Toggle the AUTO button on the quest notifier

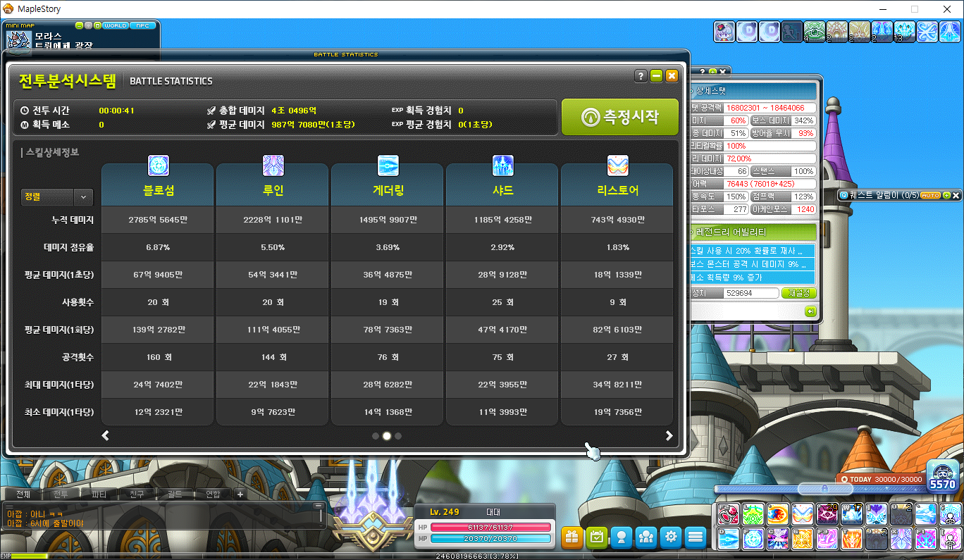(x=929, y=195)
